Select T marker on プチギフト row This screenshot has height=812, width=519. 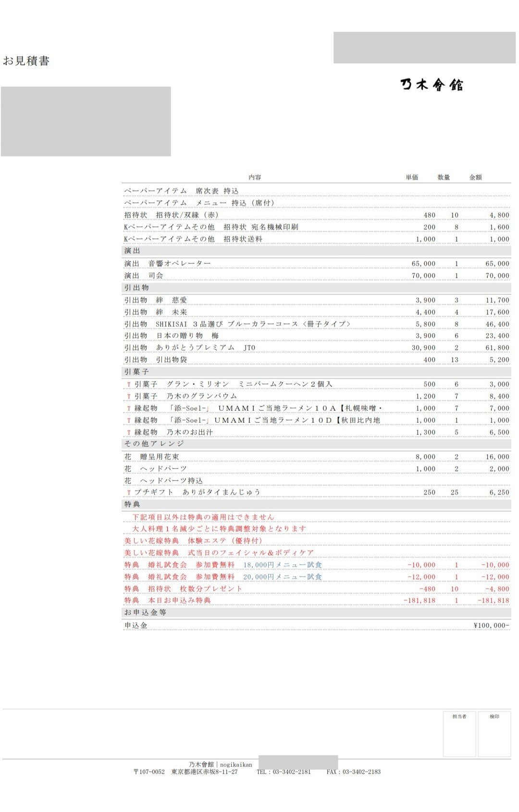click(129, 492)
